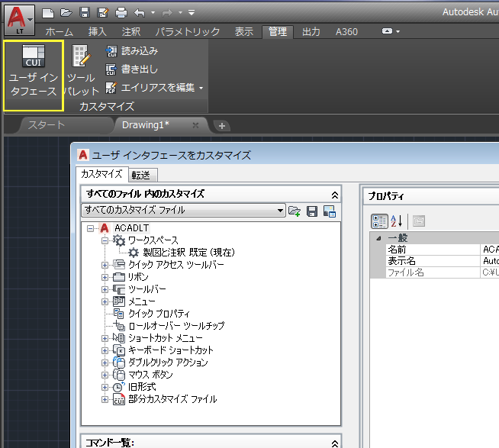
Task: Expand the ショートカット メニュー node
Action: pyautogui.click(x=105, y=338)
